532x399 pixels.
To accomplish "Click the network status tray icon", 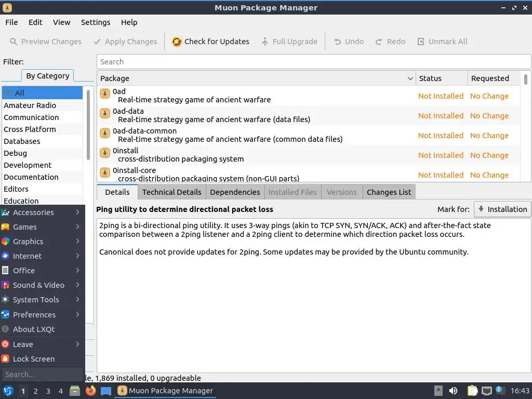I will click(x=486, y=391).
